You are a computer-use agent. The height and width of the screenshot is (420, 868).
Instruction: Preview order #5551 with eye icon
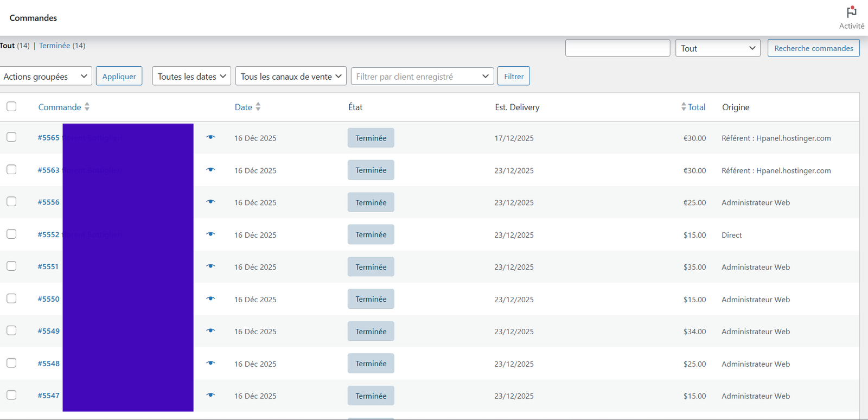[x=210, y=266]
